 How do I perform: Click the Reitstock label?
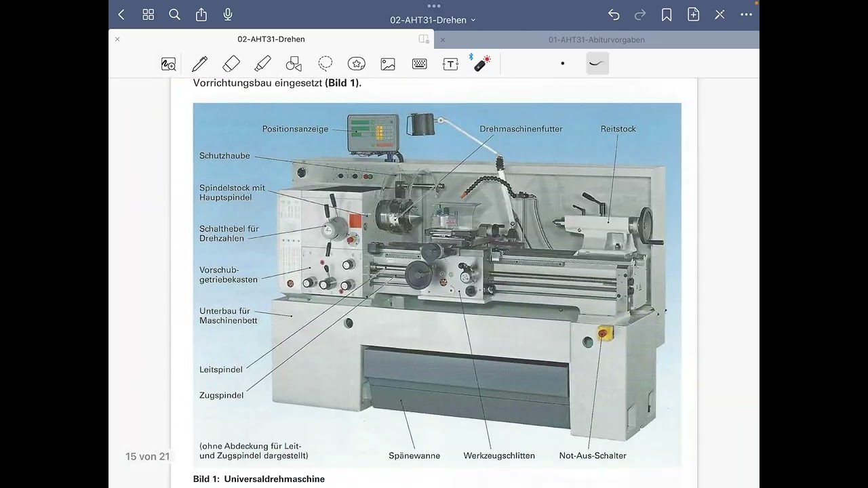click(x=618, y=129)
